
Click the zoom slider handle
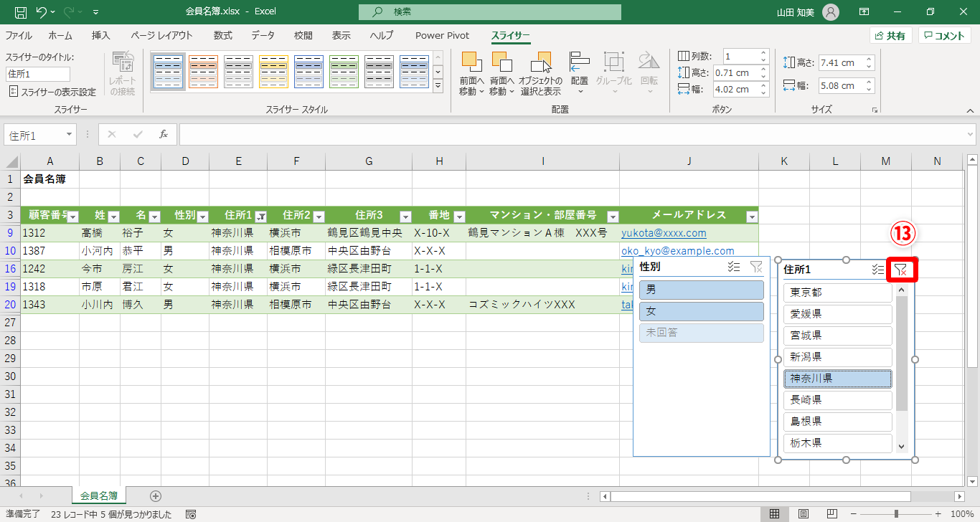point(897,514)
